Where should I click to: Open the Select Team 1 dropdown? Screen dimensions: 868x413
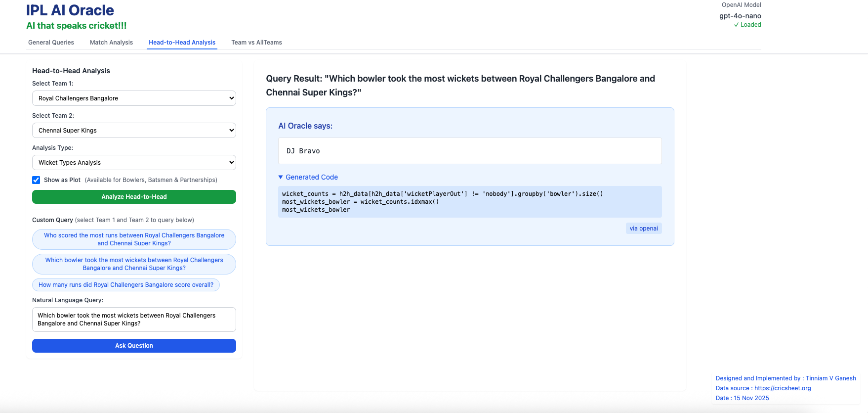pos(134,98)
